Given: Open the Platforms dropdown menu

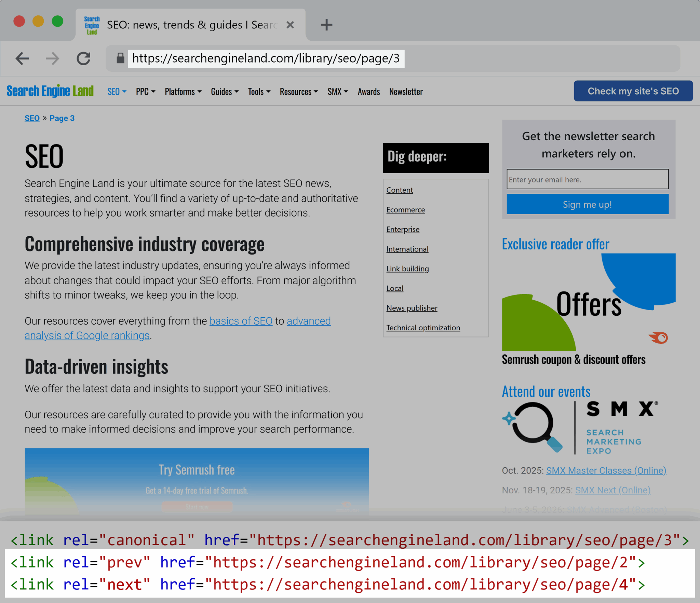Looking at the screenshot, I should [x=183, y=92].
